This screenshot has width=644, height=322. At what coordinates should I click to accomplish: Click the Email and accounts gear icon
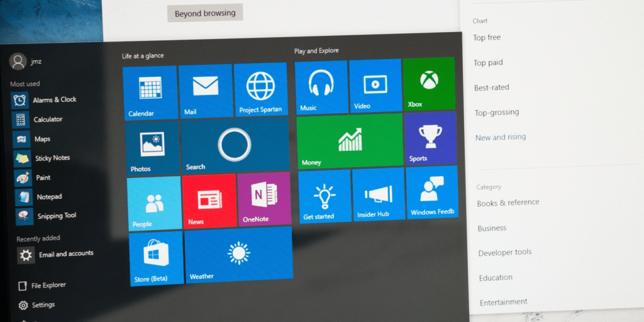(x=26, y=255)
